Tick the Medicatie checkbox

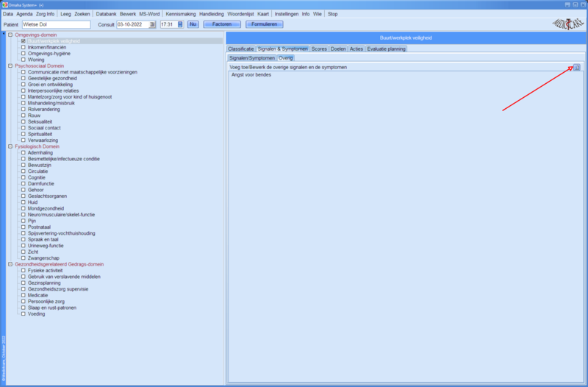pos(24,295)
